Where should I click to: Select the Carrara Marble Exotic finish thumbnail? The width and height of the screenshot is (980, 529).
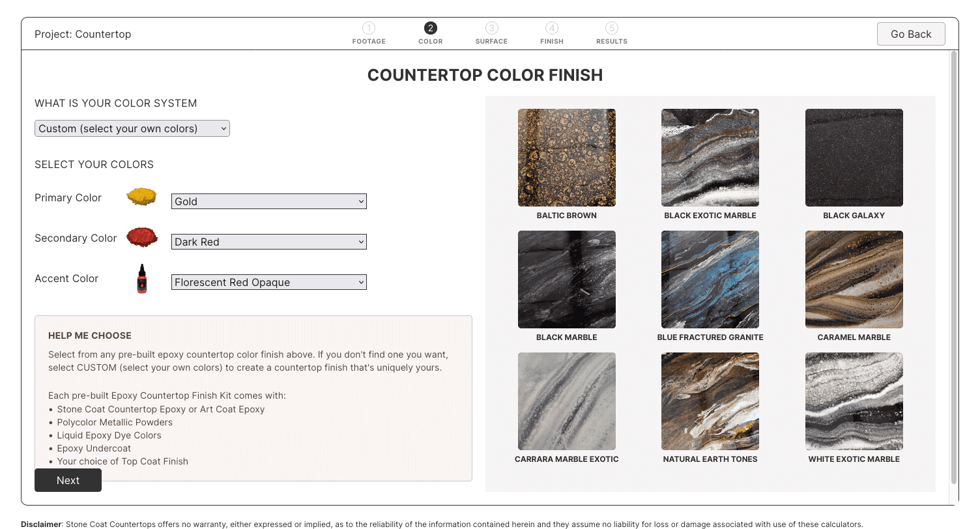[x=566, y=401]
